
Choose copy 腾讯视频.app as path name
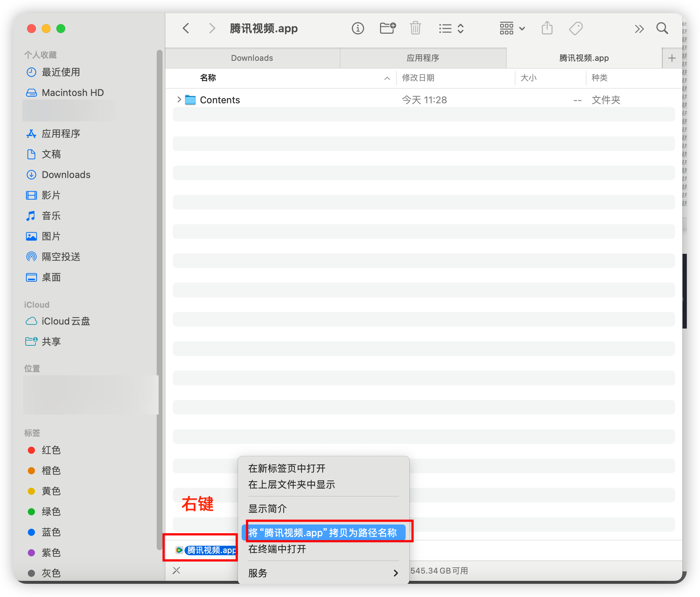[x=324, y=533]
